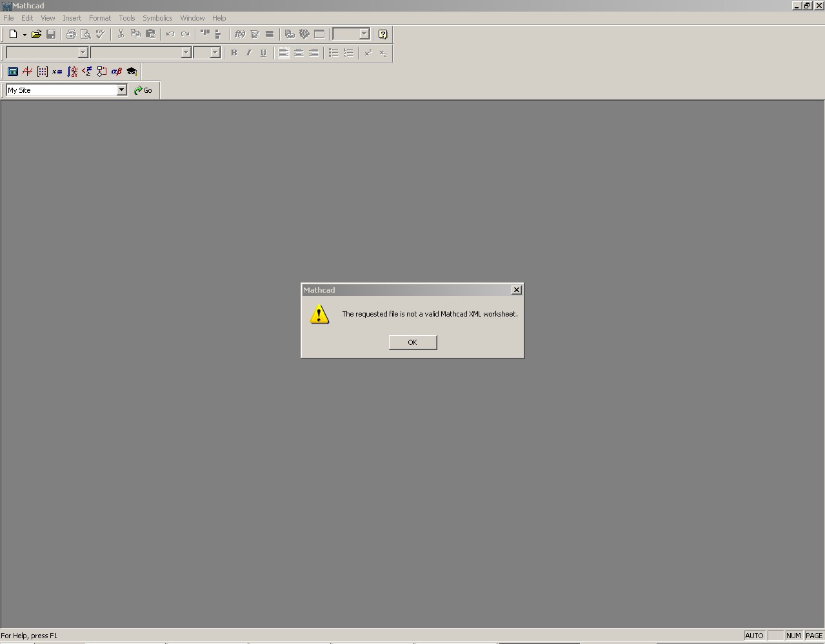This screenshot has height=644, width=825.
Task: Toggle Bold formatting
Action: (234, 53)
